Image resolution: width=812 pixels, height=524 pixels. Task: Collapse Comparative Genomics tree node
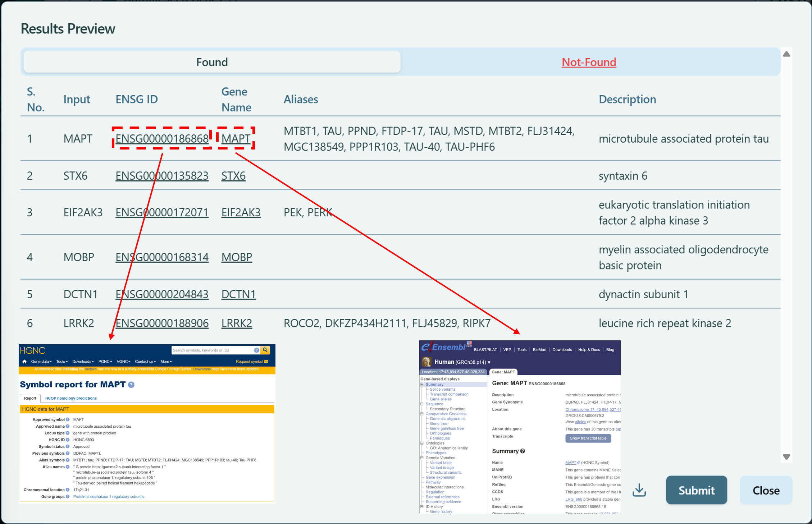point(422,414)
